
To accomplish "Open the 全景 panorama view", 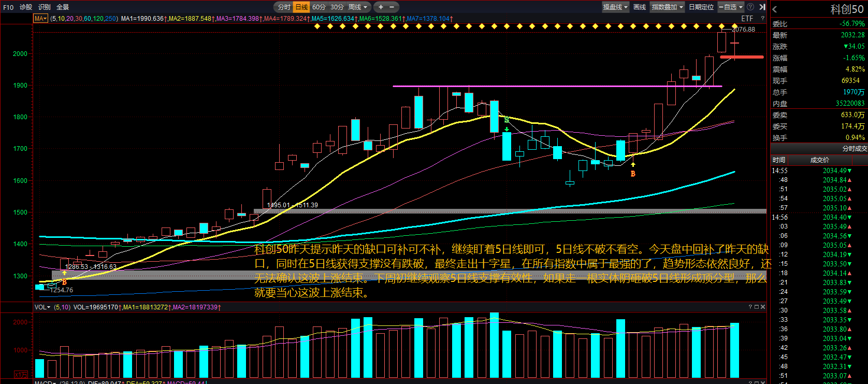I will click(x=63, y=7).
